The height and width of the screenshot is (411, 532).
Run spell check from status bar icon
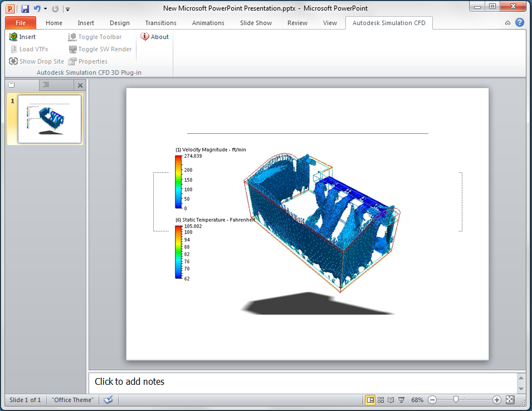click(x=109, y=400)
